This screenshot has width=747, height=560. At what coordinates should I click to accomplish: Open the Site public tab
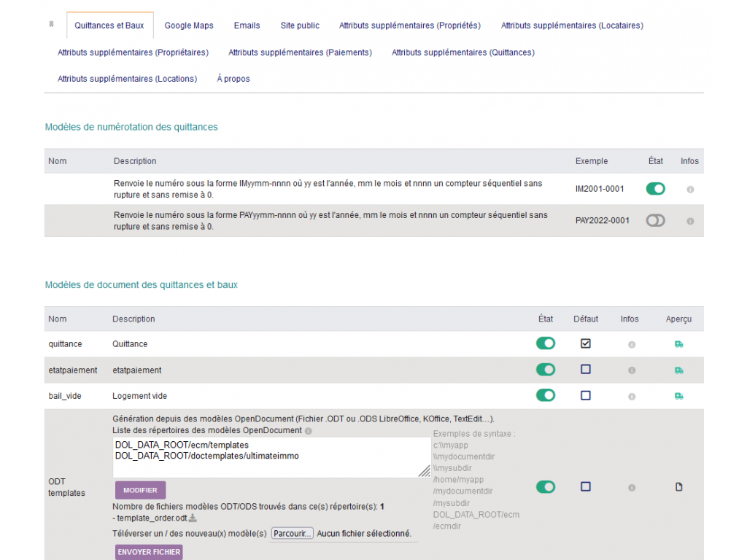coord(300,26)
